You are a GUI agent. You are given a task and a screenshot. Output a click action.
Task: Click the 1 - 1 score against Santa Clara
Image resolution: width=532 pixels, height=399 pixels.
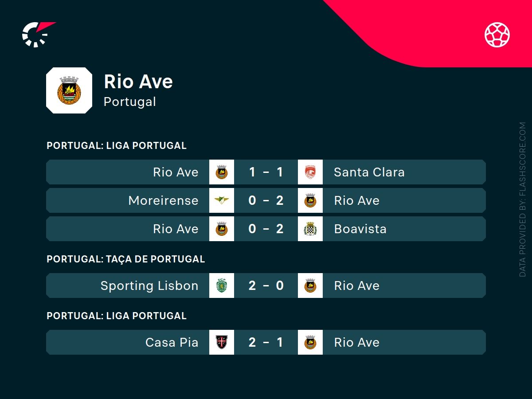coord(266,172)
